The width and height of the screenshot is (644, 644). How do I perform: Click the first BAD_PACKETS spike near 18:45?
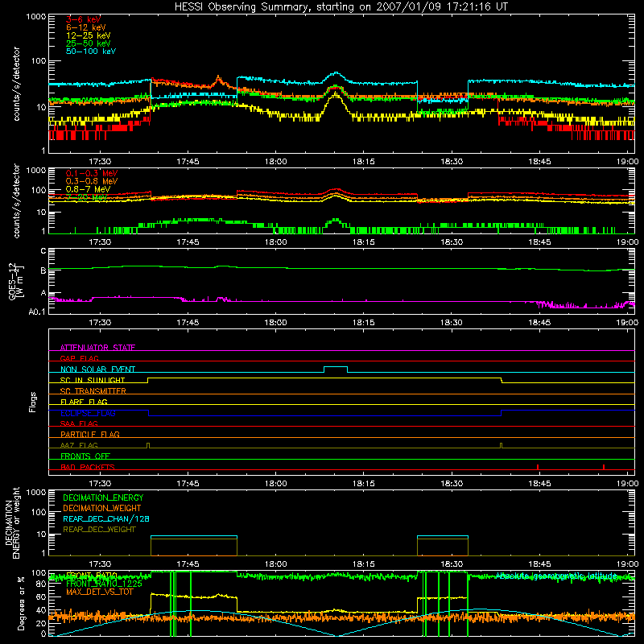(538, 467)
